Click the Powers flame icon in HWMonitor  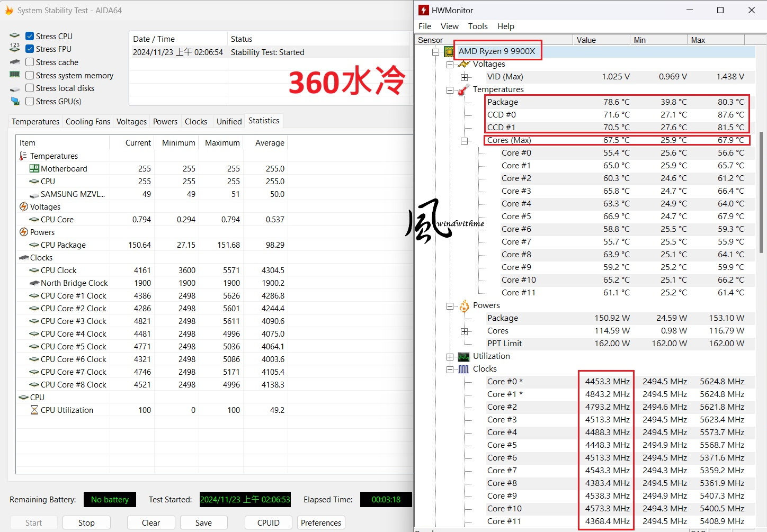pos(464,306)
